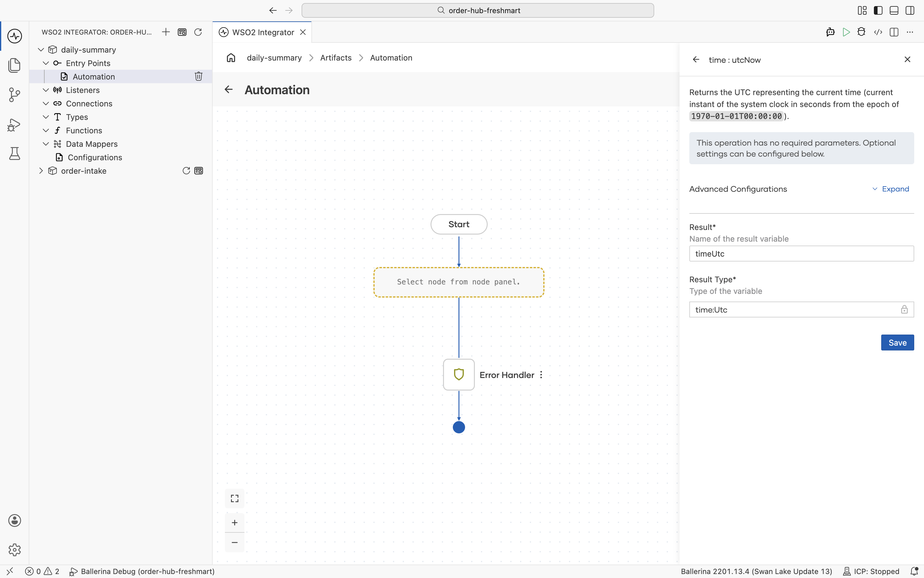Open the WSO2 Integrator activity bar icon
The height and width of the screenshot is (578, 924).
click(x=14, y=36)
